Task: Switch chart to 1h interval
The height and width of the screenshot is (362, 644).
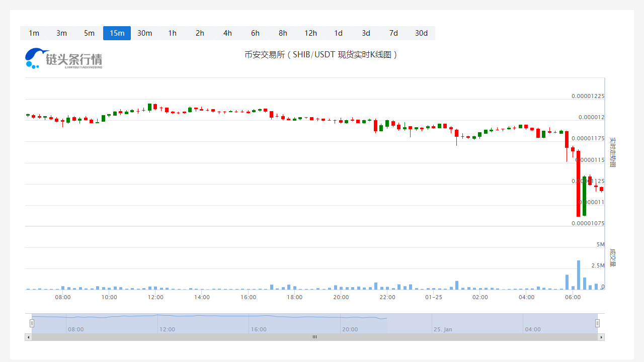Action: click(x=172, y=33)
